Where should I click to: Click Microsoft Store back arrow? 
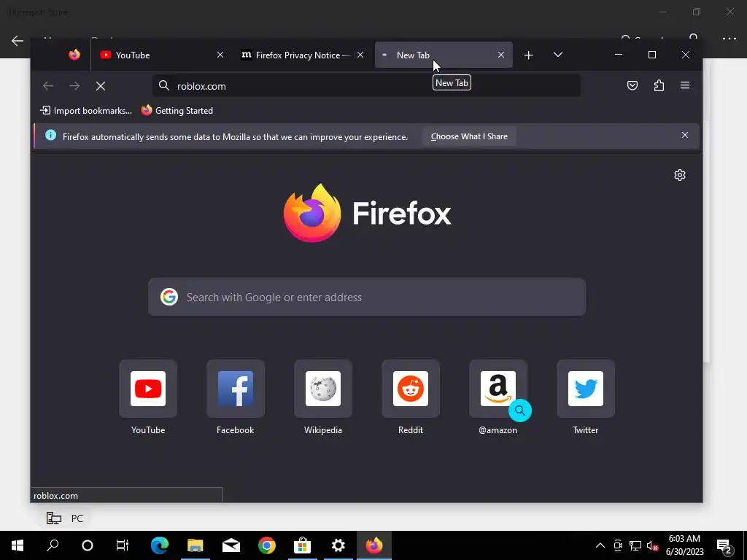[x=18, y=41]
